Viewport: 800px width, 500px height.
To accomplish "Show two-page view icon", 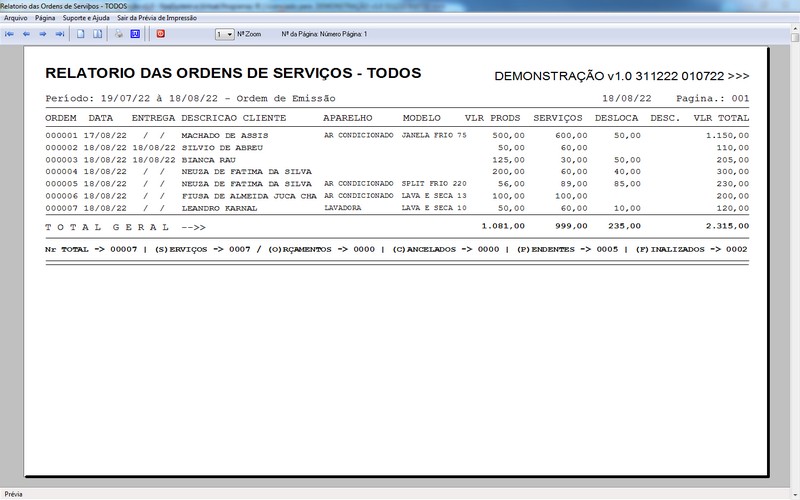I will 97,34.
